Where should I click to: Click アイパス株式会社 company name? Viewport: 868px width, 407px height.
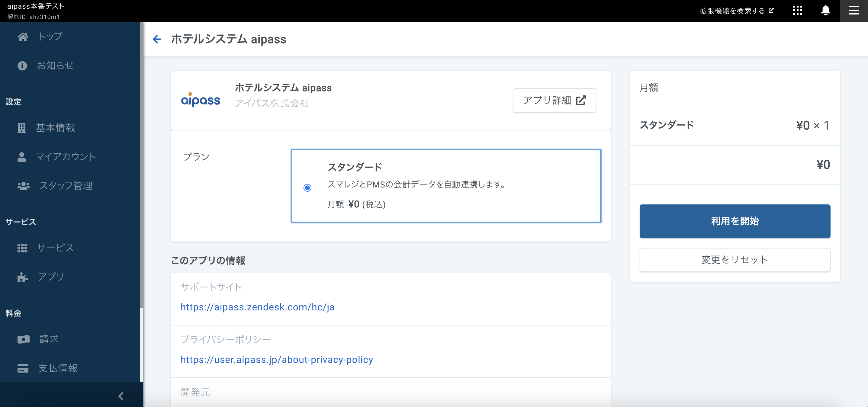click(x=272, y=103)
